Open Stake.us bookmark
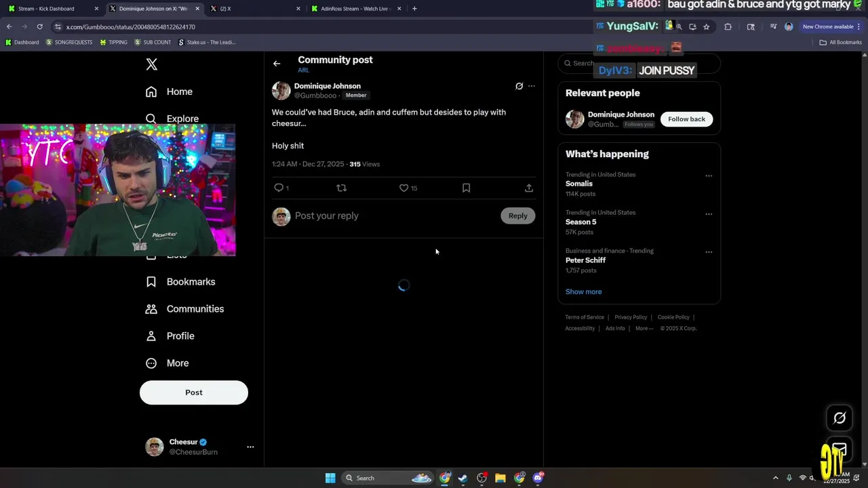 207,42
